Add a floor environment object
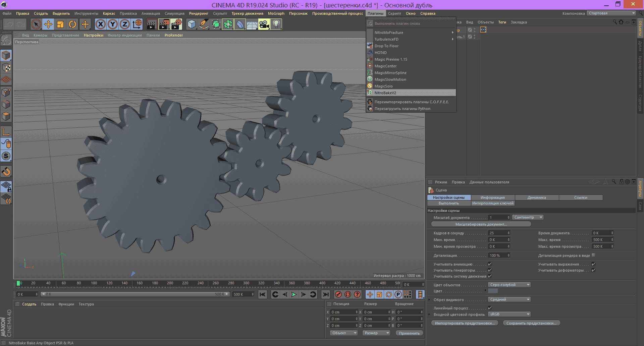644x346 pixels. pyautogui.click(x=252, y=24)
